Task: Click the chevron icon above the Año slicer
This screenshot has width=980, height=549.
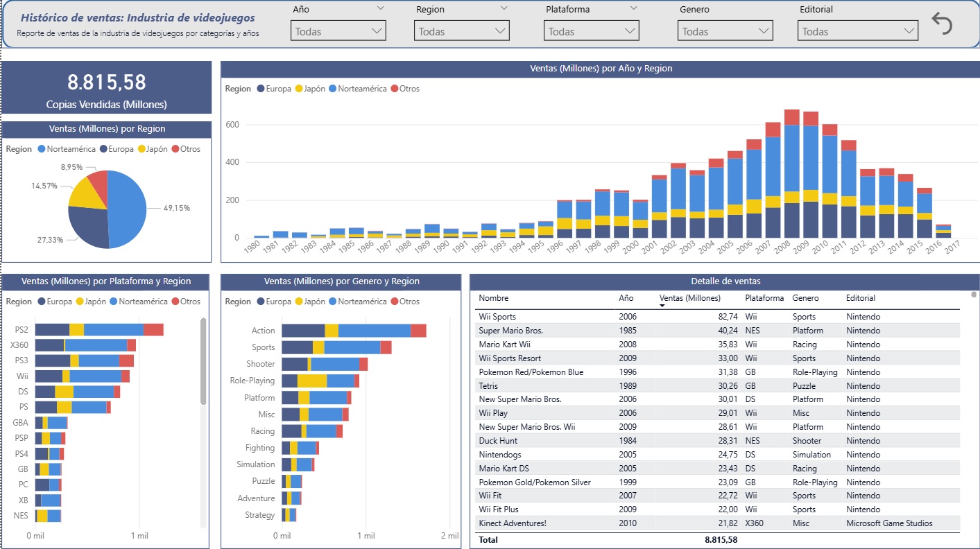Action: (x=379, y=8)
